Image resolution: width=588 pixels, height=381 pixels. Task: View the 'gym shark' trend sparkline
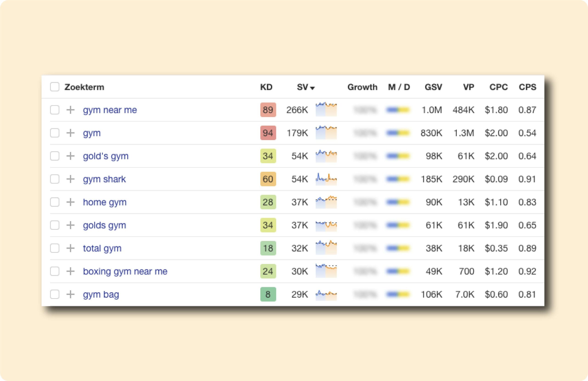[x=326, y=179]
